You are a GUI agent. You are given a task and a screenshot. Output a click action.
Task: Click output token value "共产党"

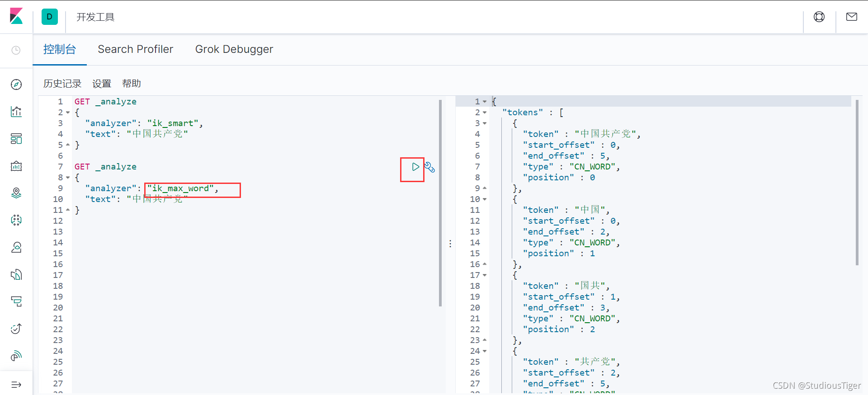point(595,362)
